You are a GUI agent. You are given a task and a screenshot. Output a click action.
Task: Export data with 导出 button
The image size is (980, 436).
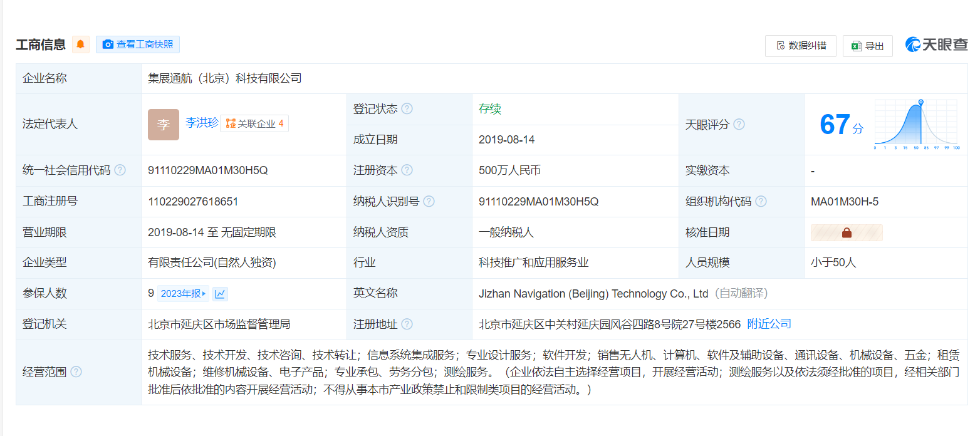pyautogui.click(x=868, y=46)
